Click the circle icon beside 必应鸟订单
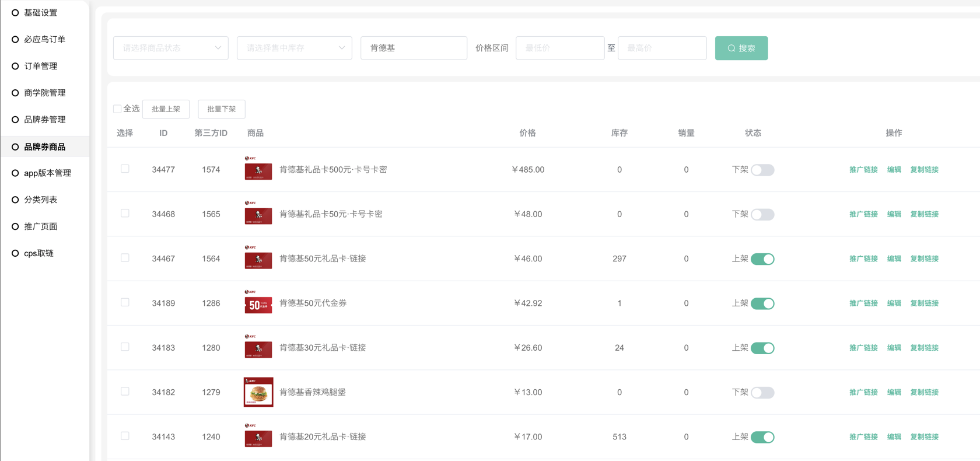The image size is (980, 461). (15, 40)
